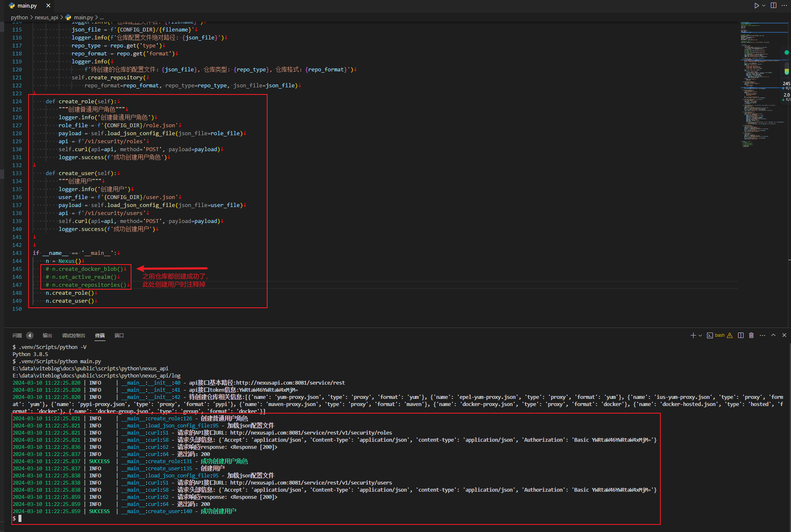Click repo_type assignment on line 117
The width and height of the screenshot is (791, 532).
pyautogui.click(x=117, y=45)
